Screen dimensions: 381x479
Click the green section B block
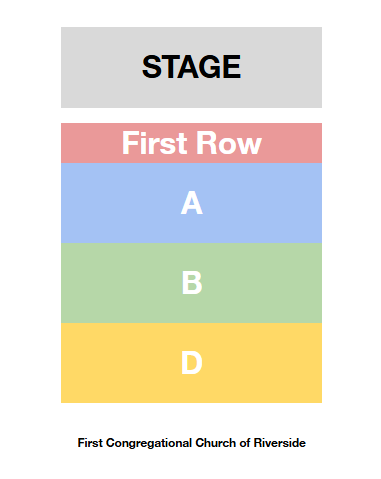[191, 283]
